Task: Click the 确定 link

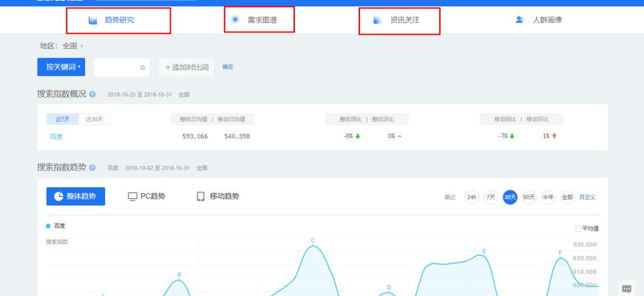Action: click(x=228, y=67)
